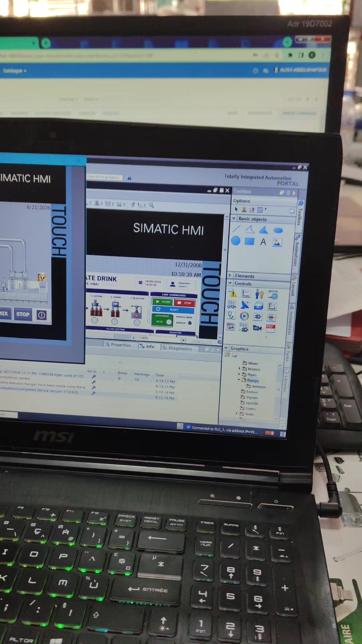Expand the Motors graphics folder

[x=239, y=368]
